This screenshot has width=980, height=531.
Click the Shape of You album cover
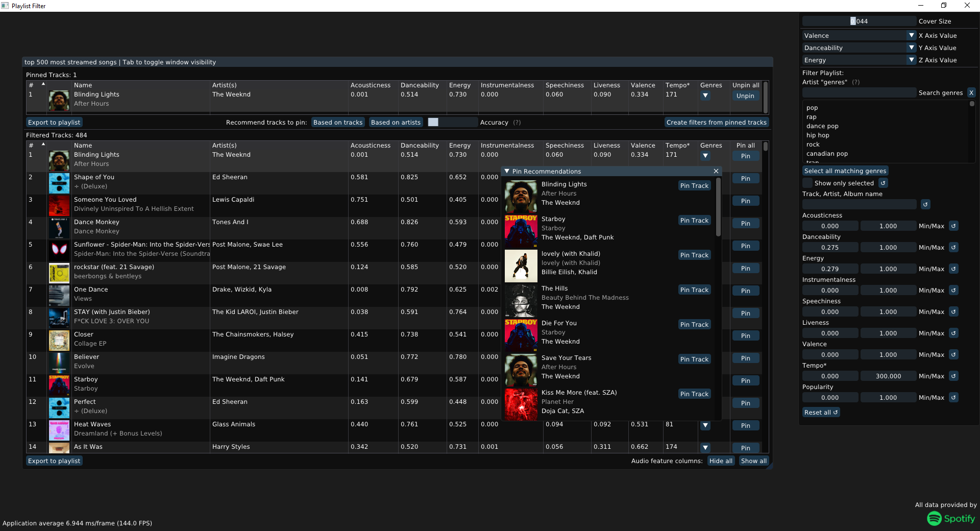click(59, 183)
